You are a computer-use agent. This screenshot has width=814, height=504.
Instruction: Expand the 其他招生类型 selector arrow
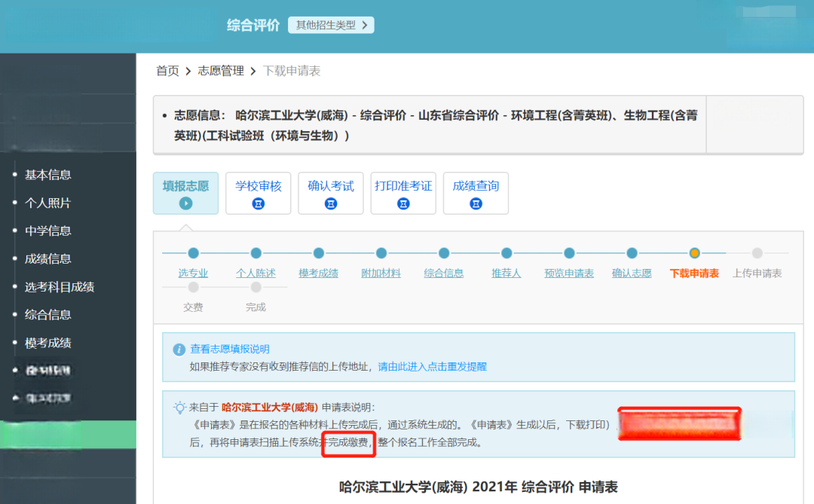coord(365,25)
